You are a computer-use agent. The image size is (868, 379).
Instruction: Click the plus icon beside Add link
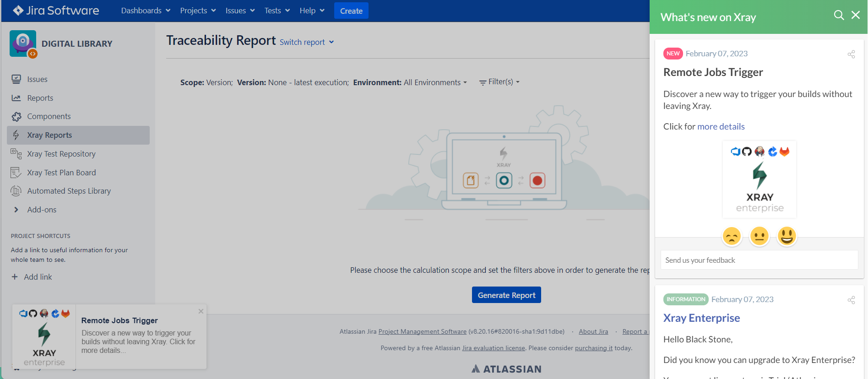coord(15,277)
